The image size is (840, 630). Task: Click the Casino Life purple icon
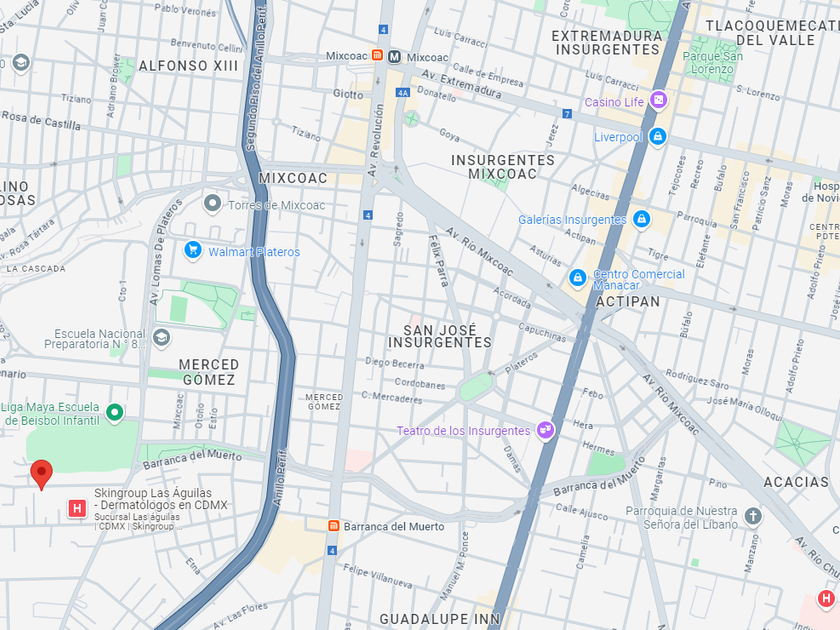click(658, 100)
